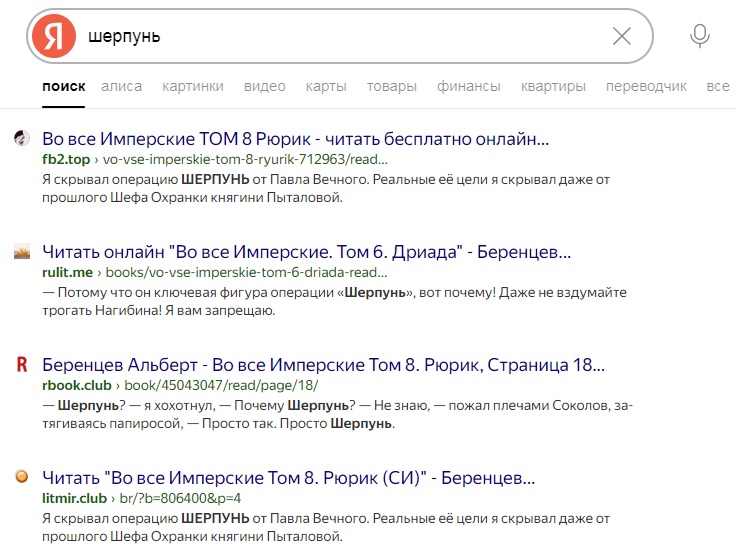This screenshot has width=737, height=551.
Task: Click the fb2.top result favicon
Action: point(21,138)
